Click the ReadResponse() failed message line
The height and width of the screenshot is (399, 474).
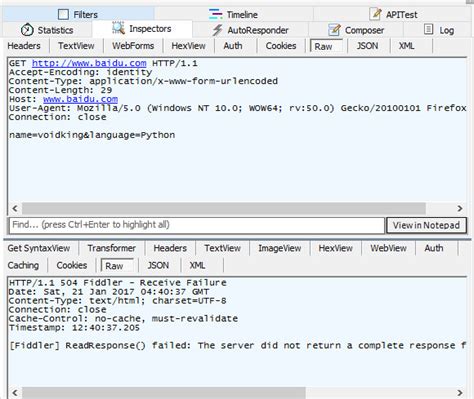pos(237,346)
